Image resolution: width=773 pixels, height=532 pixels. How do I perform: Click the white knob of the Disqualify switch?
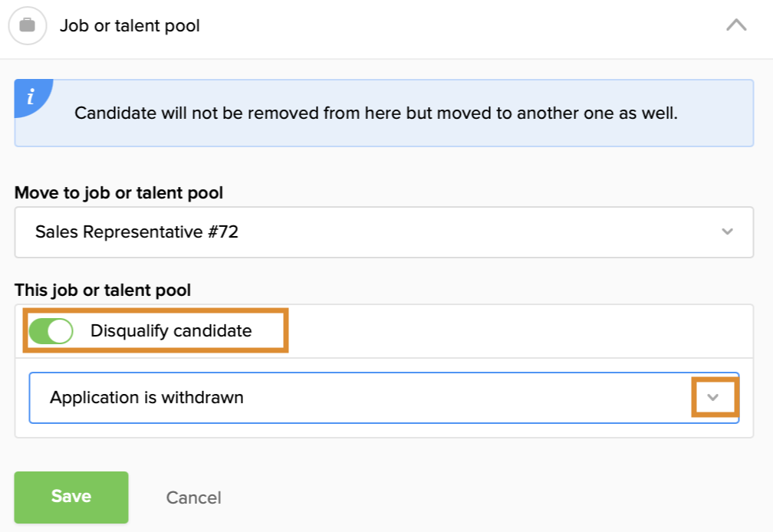tap(60, 331)
